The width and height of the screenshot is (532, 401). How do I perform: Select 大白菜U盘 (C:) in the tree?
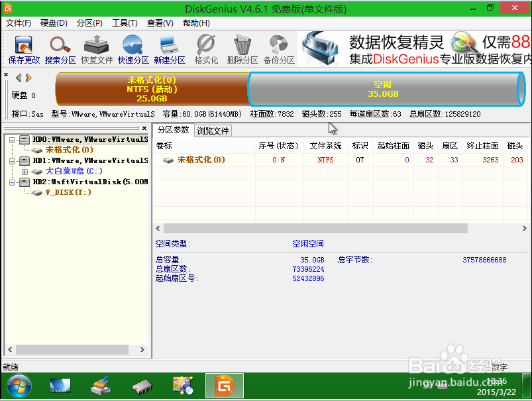(x=74, y=171)
